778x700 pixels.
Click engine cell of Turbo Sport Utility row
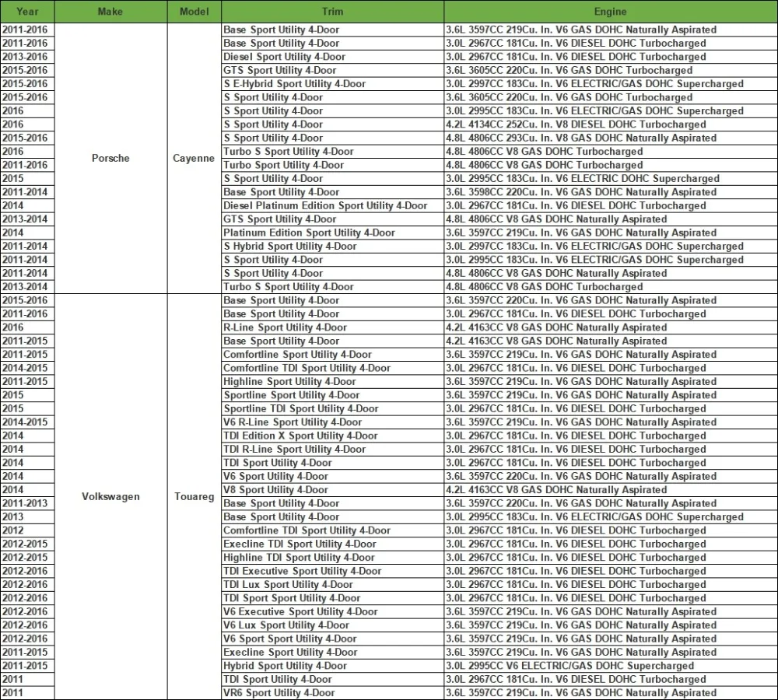pyautogui.click(x=611, y=165)
